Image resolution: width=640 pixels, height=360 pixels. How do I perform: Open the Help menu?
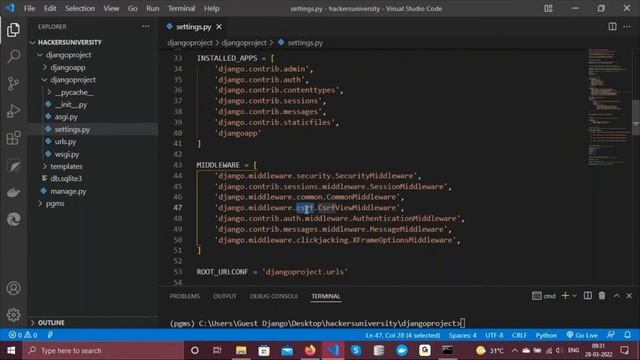pyautogui.click(x=211, y=8)
